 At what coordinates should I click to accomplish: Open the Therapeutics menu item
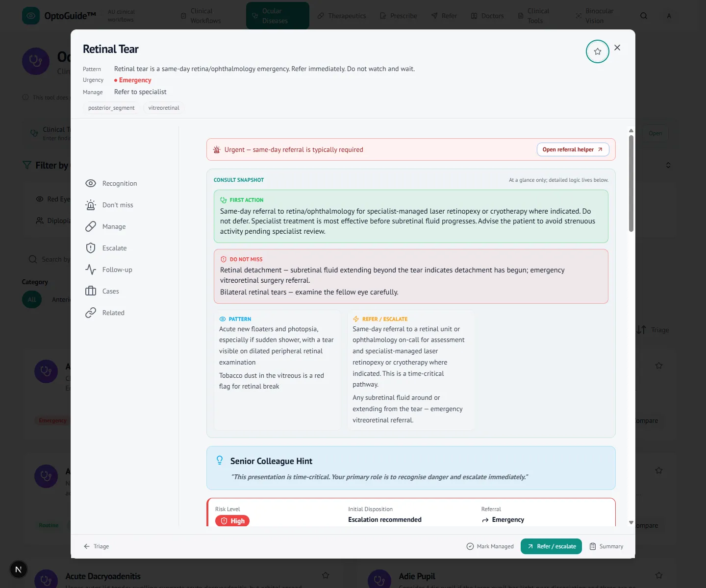[342, 16]
